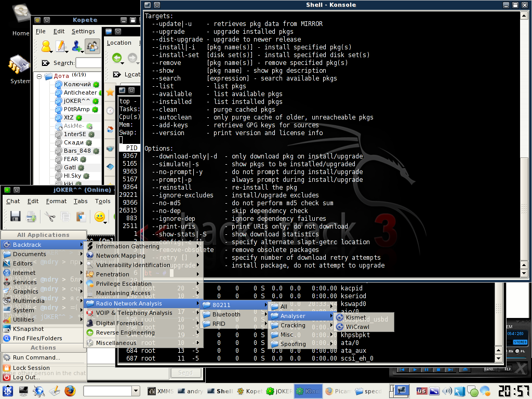Open the Tools menu in chat window
Image resolution: width=532 pixels, height=399 pixels.
(x=102, y=201)
